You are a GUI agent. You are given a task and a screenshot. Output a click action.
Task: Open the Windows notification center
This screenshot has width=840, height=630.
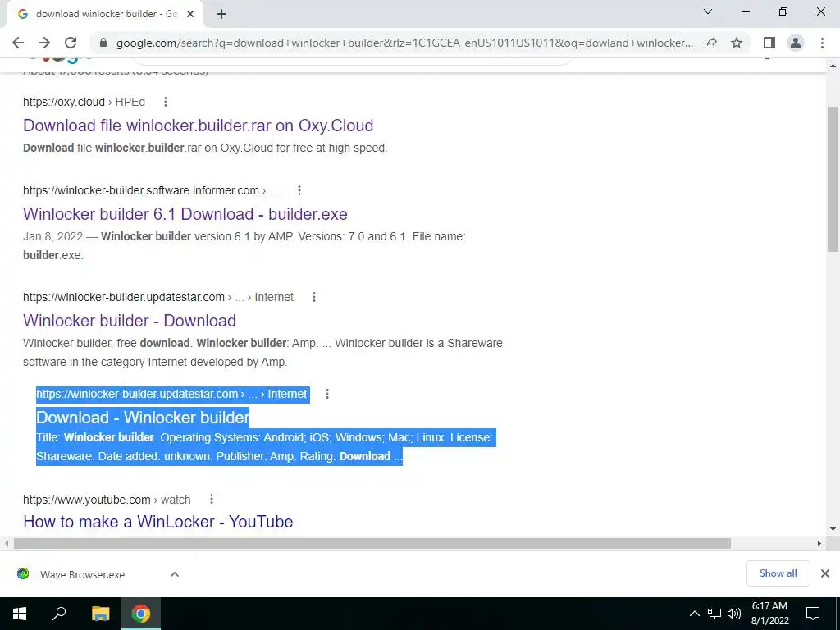coord(813,614)
